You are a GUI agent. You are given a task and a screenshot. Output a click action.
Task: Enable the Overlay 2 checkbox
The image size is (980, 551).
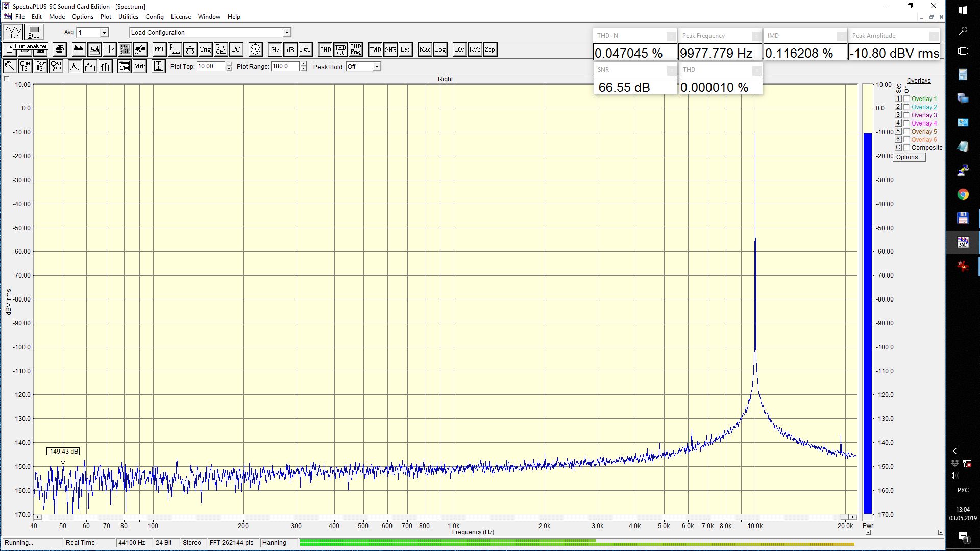tap(906, 107)
